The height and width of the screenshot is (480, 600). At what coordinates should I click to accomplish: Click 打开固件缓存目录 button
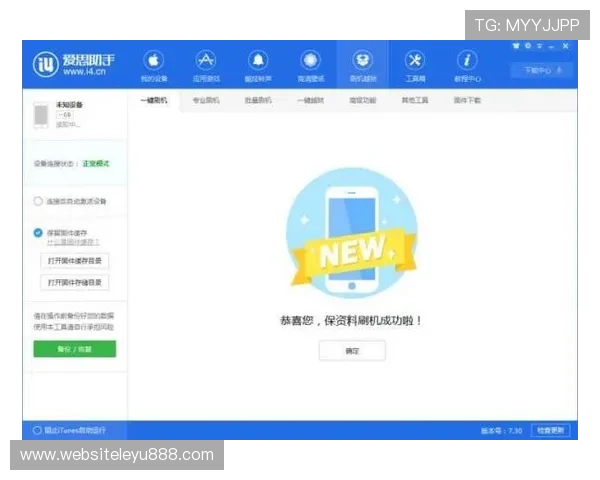pos(75,261)
